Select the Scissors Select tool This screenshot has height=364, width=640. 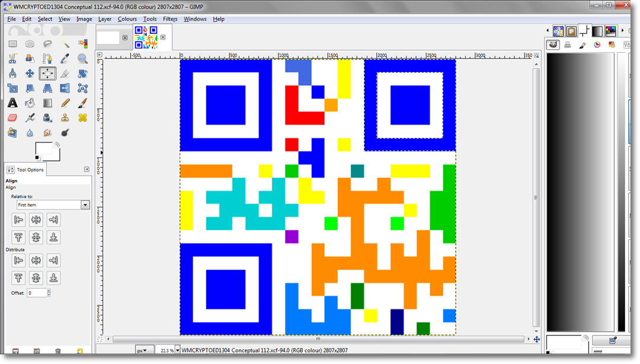click(12, 59)
